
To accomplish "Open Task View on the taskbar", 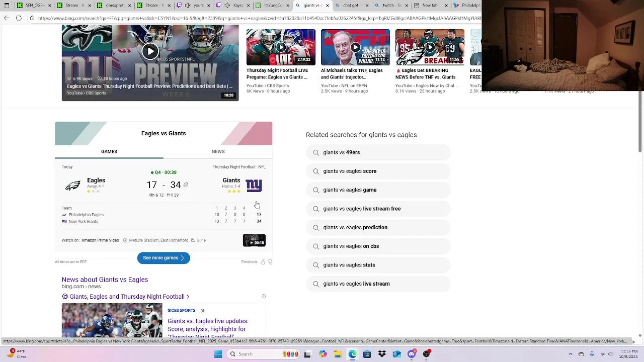I will coord(307,354).
